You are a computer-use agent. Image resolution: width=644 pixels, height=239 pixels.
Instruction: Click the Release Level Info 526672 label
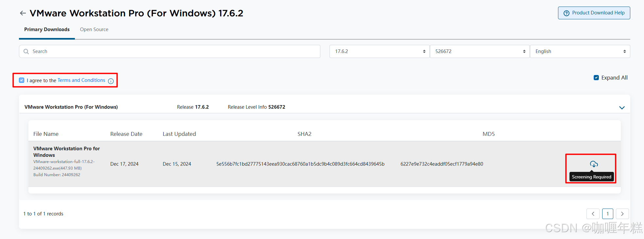[256, 107]
